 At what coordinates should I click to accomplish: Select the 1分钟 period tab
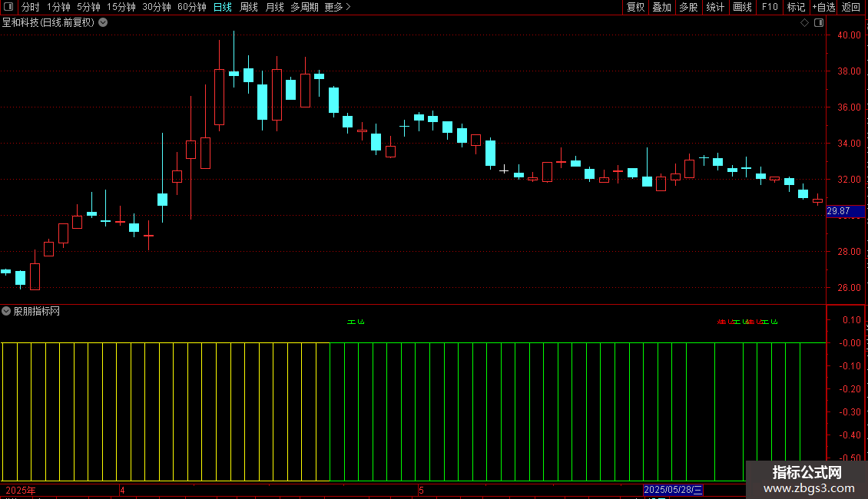click(58, 7)
